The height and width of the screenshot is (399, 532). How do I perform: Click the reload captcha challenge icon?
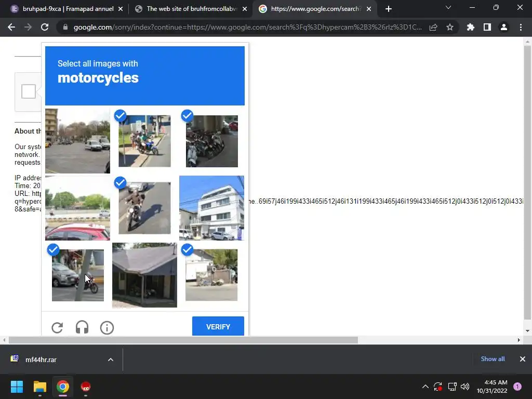57,327
